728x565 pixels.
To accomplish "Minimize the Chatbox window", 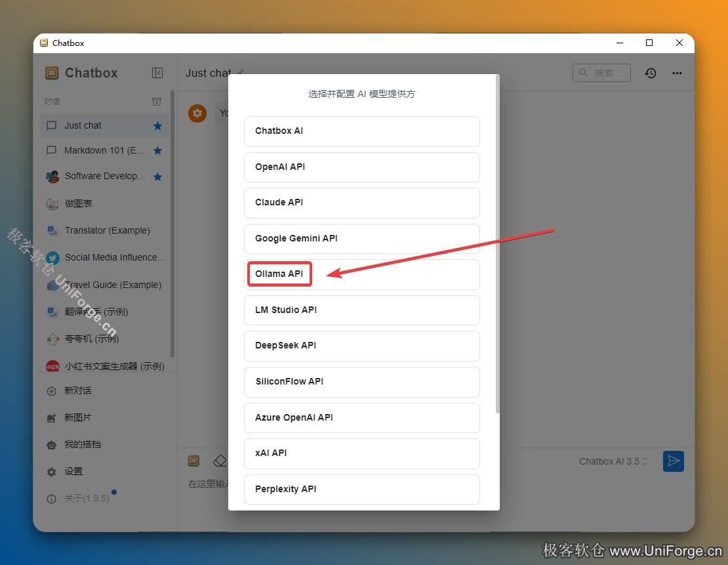I will [619, 43].
